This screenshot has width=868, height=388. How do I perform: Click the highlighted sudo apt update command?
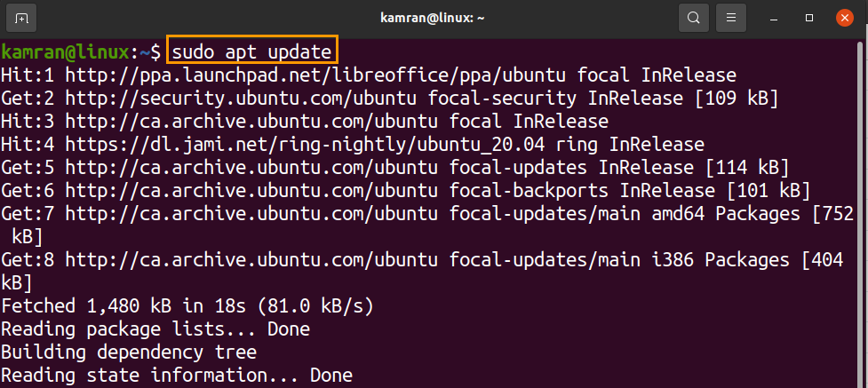point(251,51)
